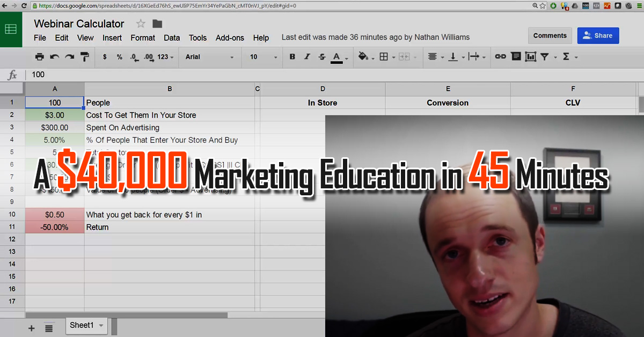Bookmark this page with the browser star
The width and height of the screenshot is (644, 337).
click(x=543, y=5)
